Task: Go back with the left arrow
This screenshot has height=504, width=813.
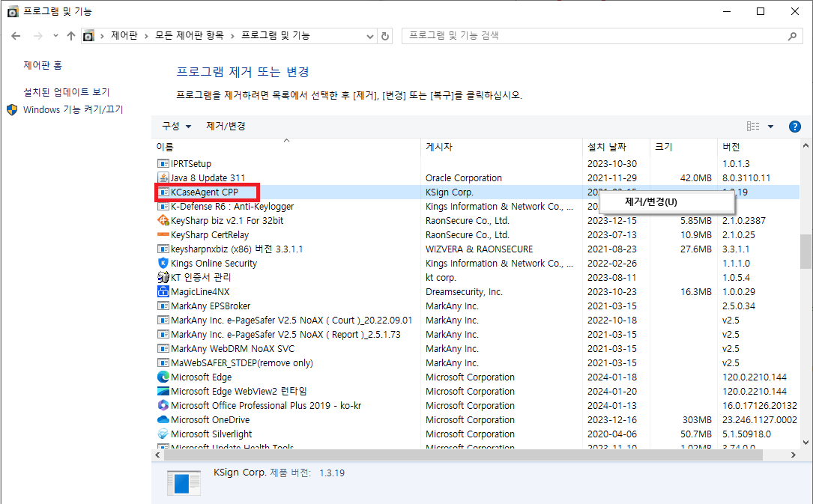Action: (16, 36)
